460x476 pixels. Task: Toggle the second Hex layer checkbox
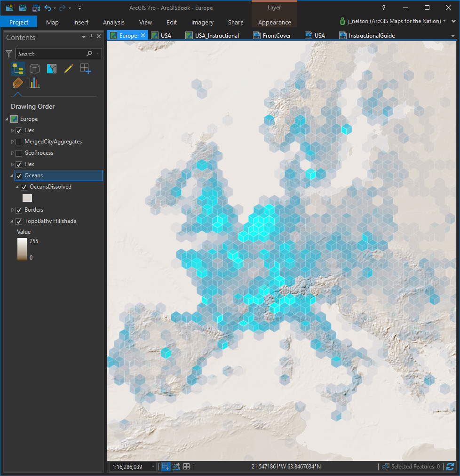19,164
